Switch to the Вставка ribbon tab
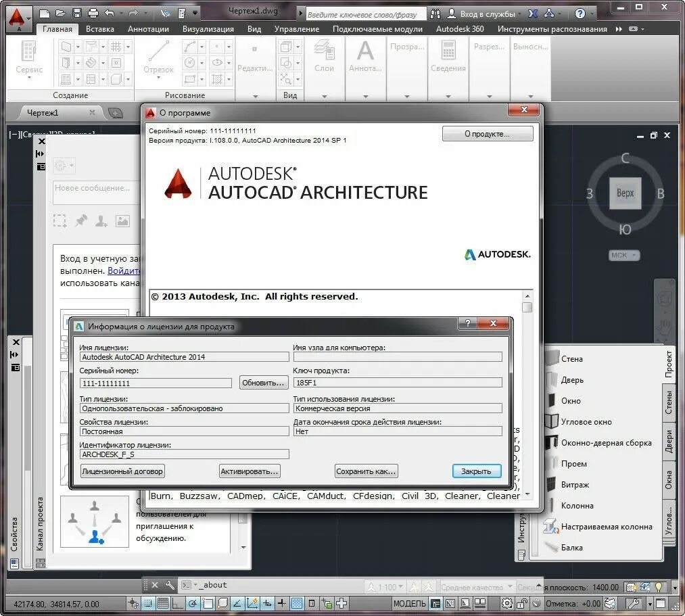685x616 pixels. 99,29
